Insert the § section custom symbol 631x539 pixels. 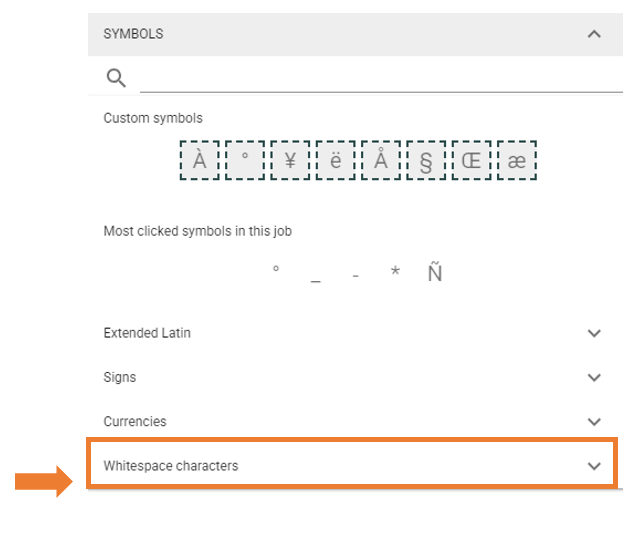pyautogui.click(x=426, y=160)
